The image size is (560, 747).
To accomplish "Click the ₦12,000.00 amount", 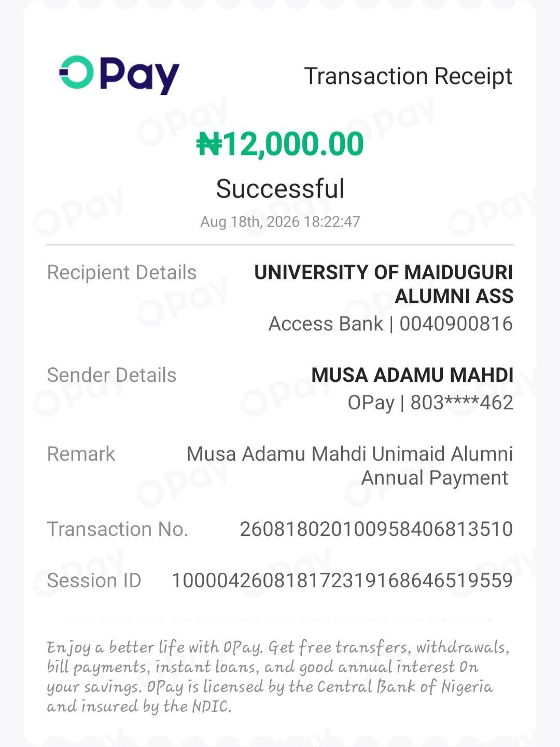I will 280,144.
